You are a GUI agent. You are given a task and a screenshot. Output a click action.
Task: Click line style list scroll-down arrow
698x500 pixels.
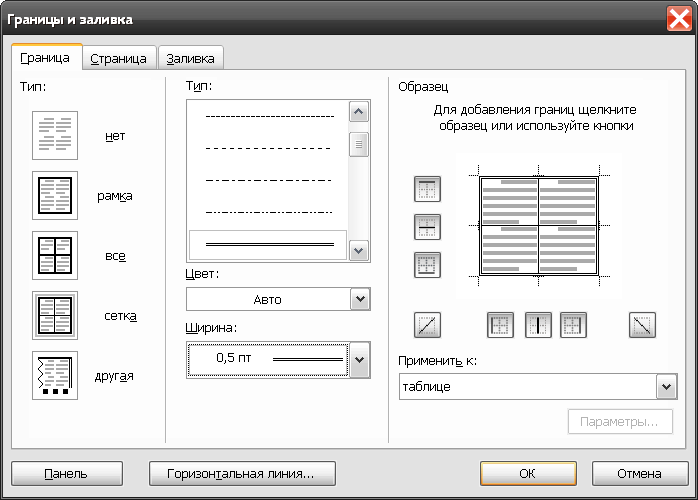359,250
